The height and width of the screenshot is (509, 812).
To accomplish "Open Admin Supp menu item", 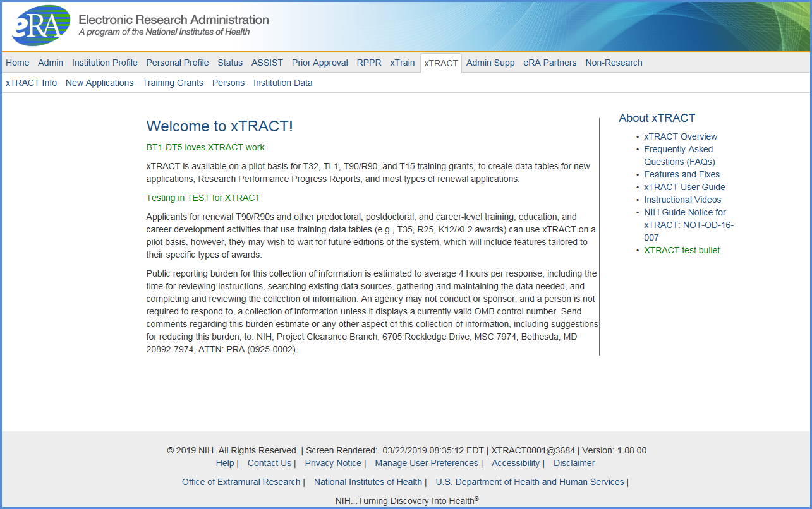I will tap(490, 63).
